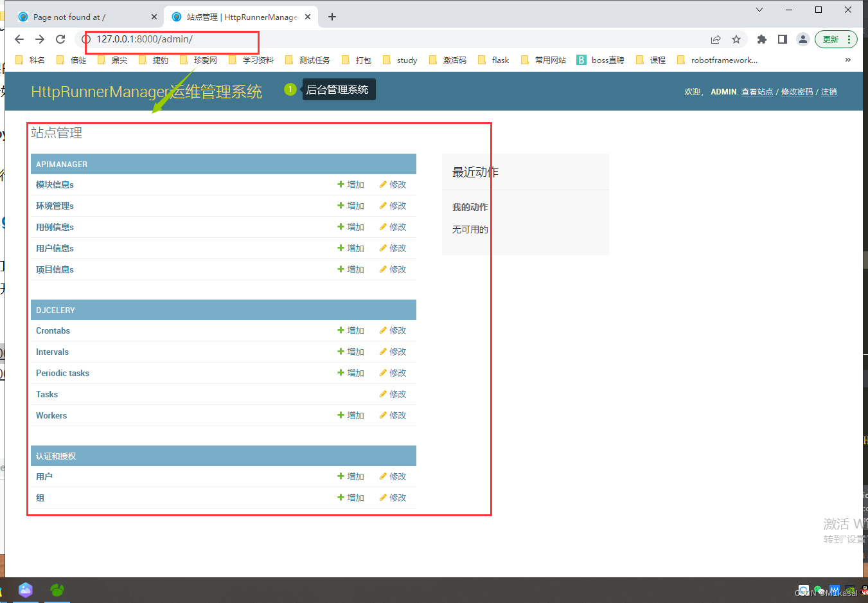Open the 科名 bookmark folder
This screenshot has width=868, height=603.
coord(30,60)
